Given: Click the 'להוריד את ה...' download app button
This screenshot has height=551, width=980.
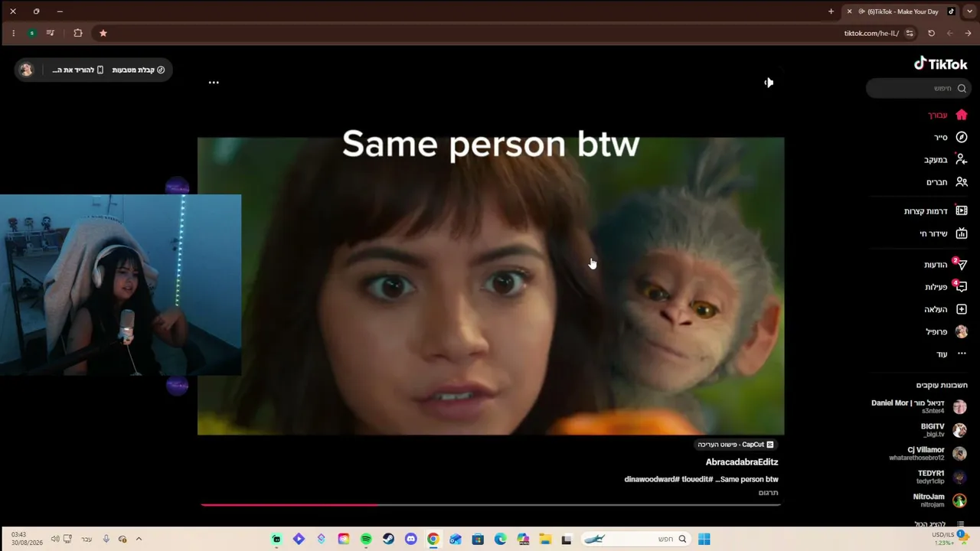Looking at the screenshot, I should coord(77,70).
